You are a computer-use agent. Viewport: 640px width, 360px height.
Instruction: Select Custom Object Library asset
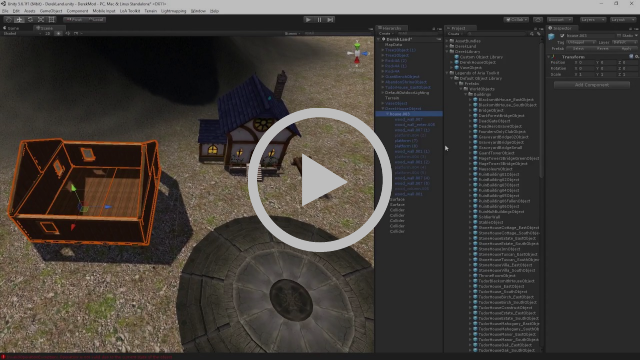pyautogui.click(x=481, y=57)
